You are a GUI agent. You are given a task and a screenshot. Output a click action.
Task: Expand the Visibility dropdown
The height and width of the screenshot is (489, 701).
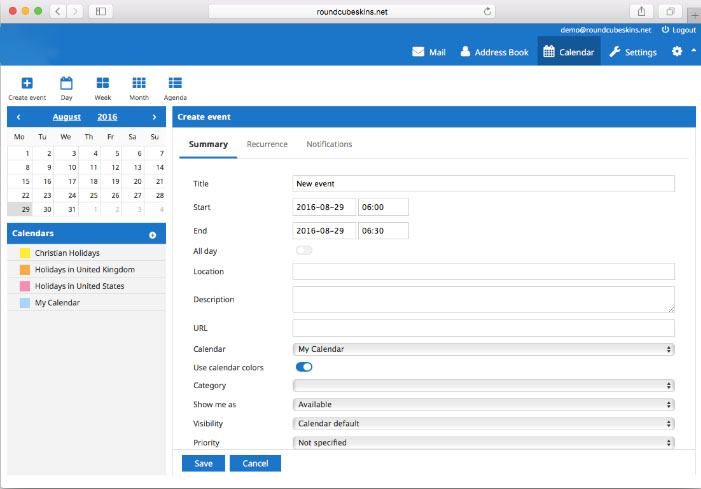(x=483, y=423)
